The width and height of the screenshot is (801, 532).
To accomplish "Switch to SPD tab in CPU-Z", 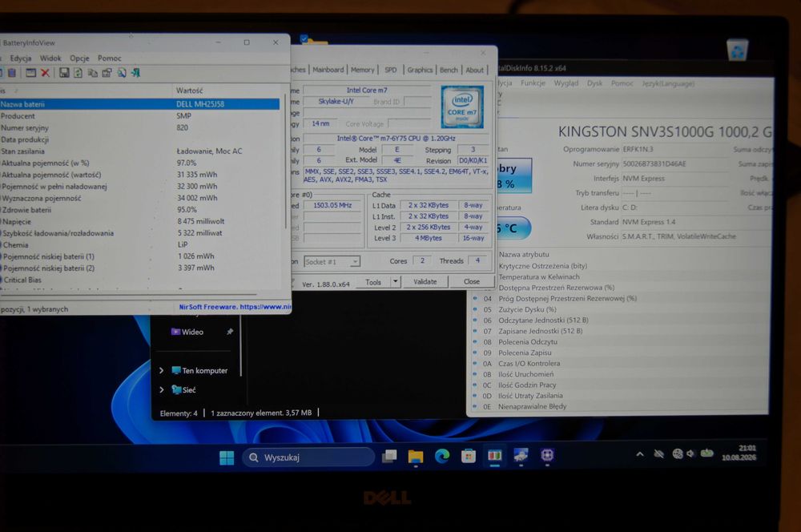I will pyautogui.click(x=390, y=70).
